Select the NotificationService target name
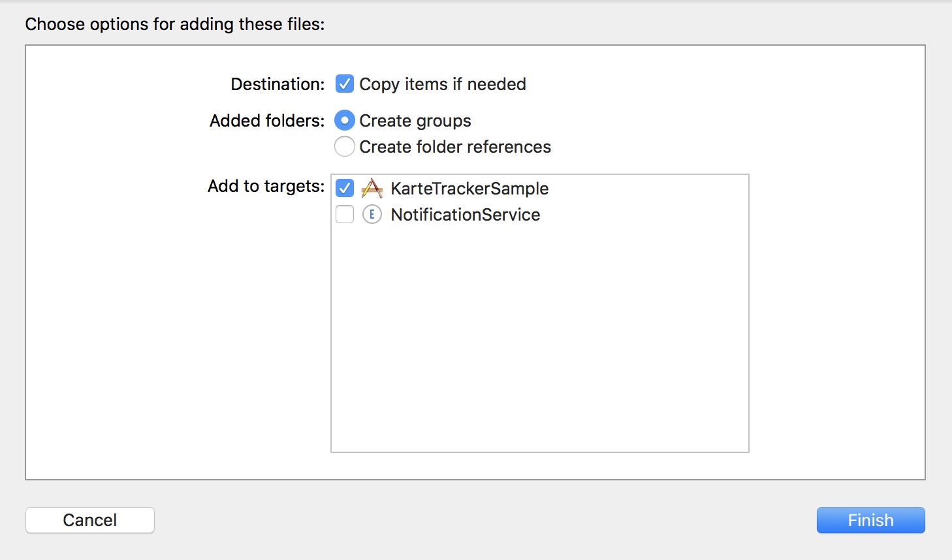 click(x=466, y=215)
